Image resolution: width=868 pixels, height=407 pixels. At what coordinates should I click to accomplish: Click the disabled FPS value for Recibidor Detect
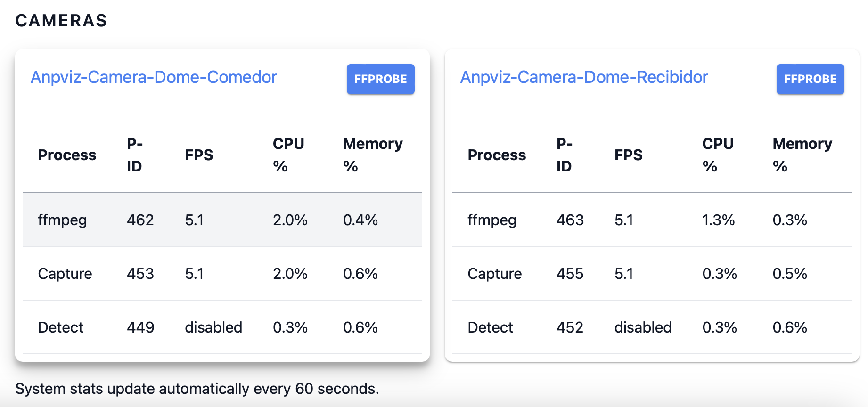coord(644,327)
